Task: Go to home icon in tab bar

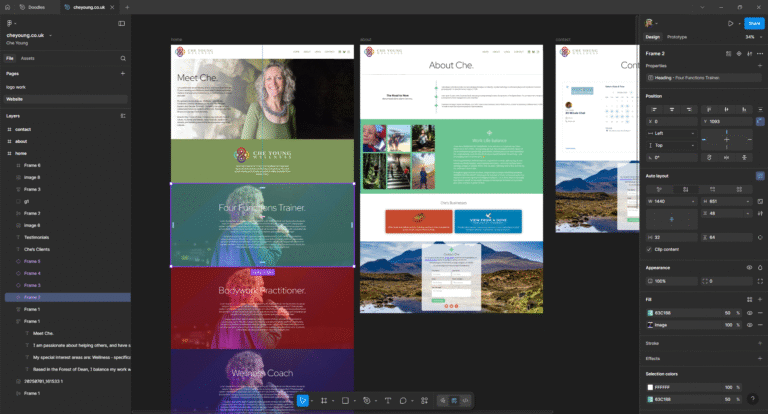Action: pyautogui.click(x=7, y=7)
